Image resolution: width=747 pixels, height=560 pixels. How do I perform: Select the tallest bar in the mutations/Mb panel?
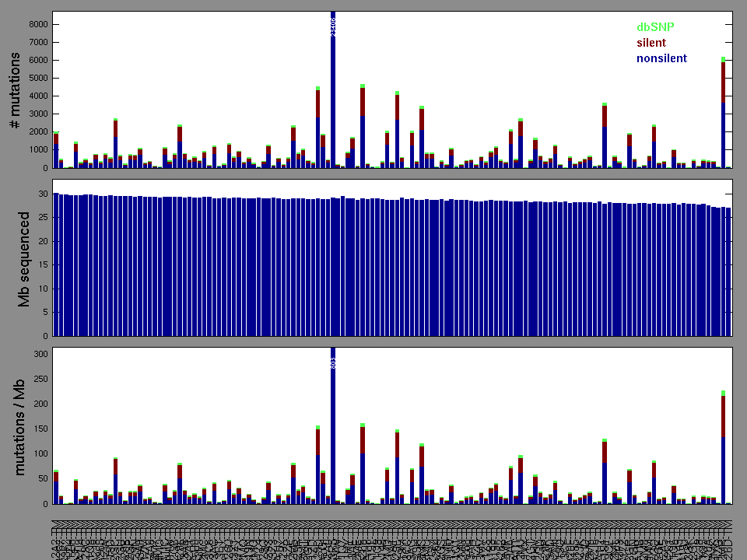(x=333, y=428)
